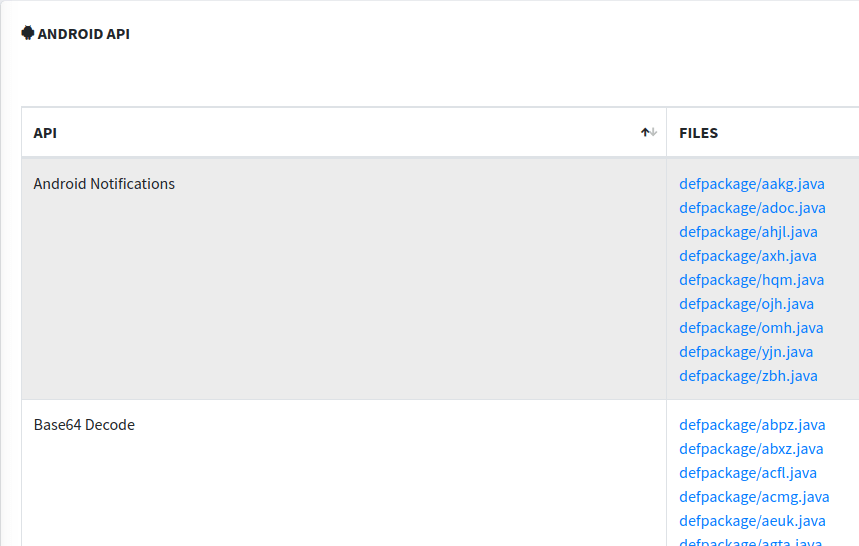Screen dimensions: 859x546
Task: Open defpackage/abpz.java file link
Action: 752,425
